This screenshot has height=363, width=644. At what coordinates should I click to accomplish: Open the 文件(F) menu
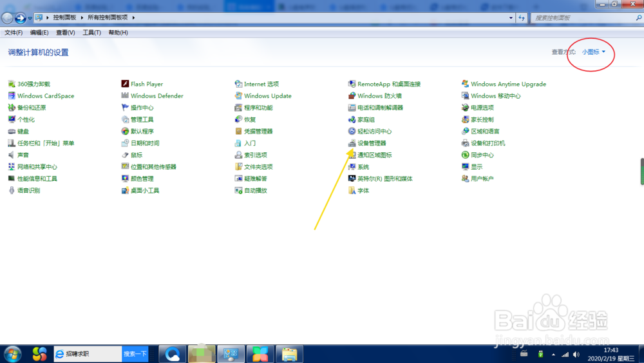[14, 32]
